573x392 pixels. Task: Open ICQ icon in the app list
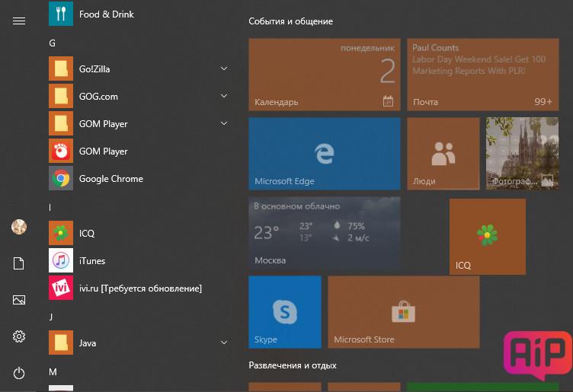(61, 233)
